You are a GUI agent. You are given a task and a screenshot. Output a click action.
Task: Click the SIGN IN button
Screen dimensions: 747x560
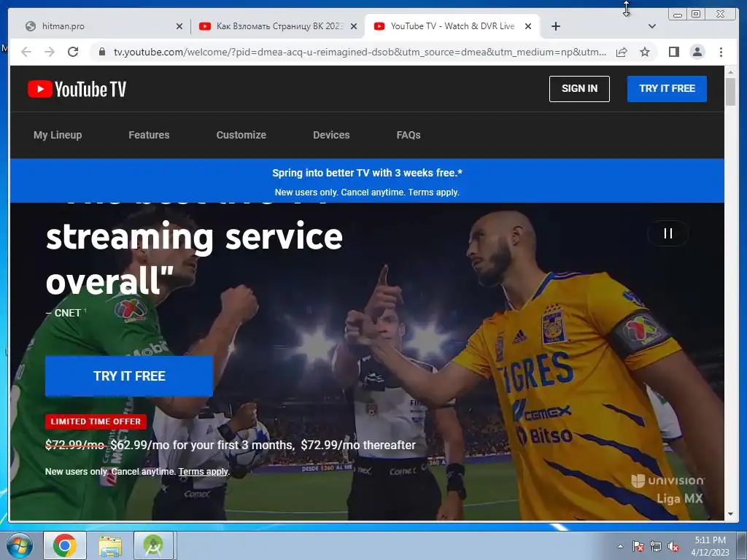point(579,88)
